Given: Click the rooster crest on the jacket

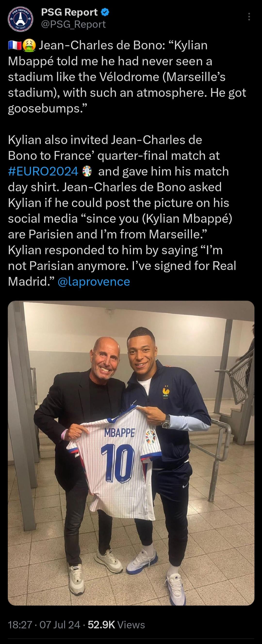Looking at the screenshot, I should click(x=165, y=392).
